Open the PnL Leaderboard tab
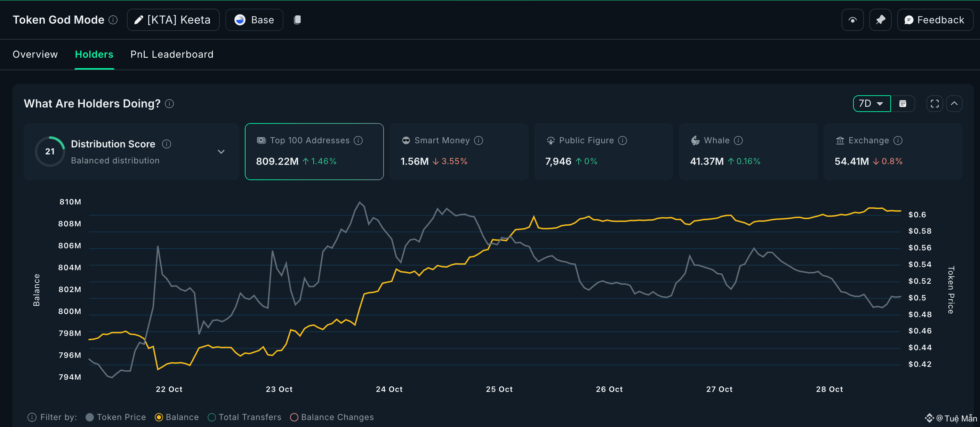Image resolution: width=980 pixels, height=427 pixels. pos(171,54)
